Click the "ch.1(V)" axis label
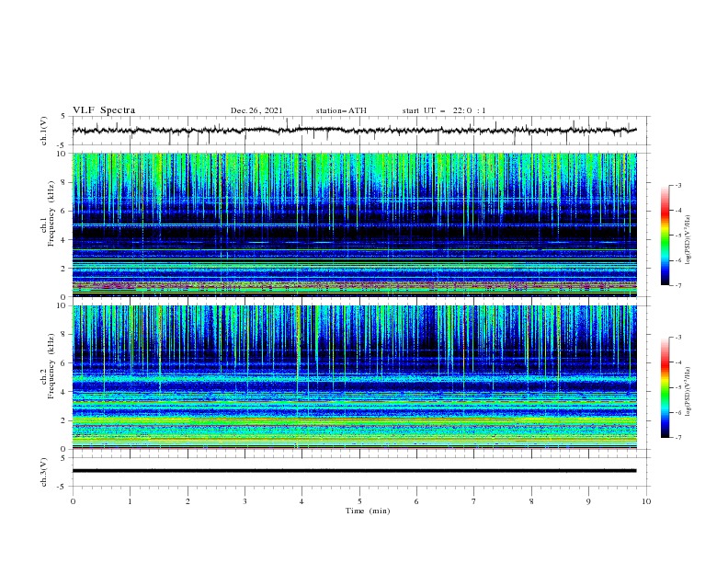 tap(44, 131)
